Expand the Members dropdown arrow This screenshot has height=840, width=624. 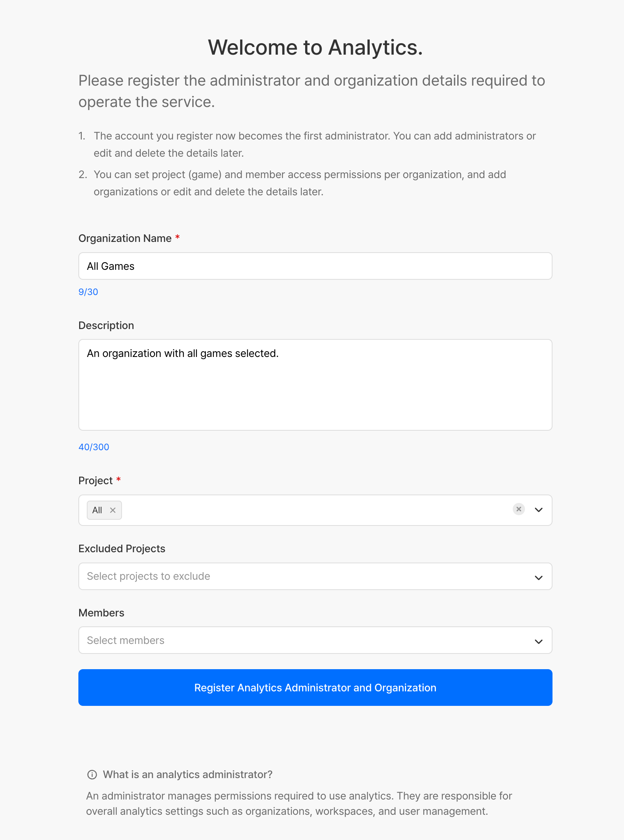tap(539, 641)
